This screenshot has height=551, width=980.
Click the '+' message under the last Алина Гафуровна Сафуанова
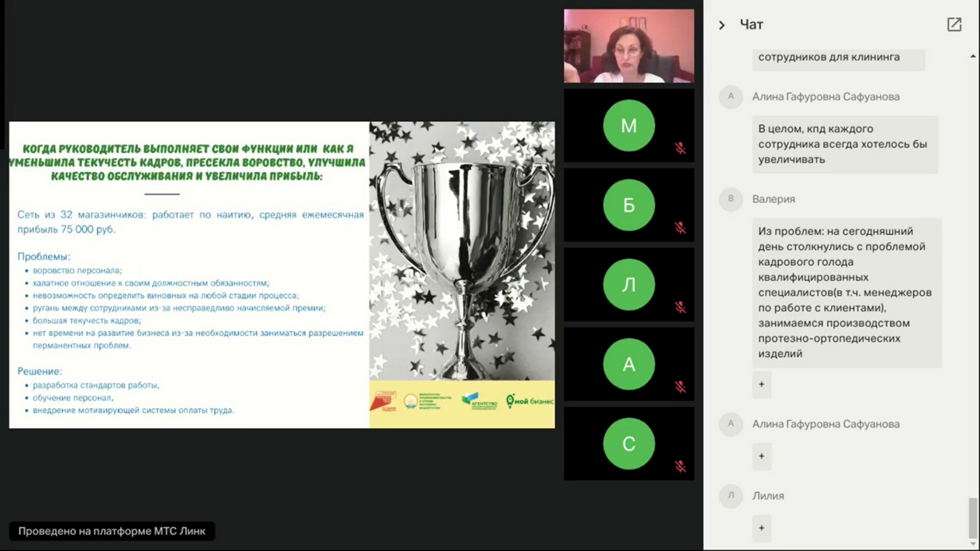pos(762,456)
